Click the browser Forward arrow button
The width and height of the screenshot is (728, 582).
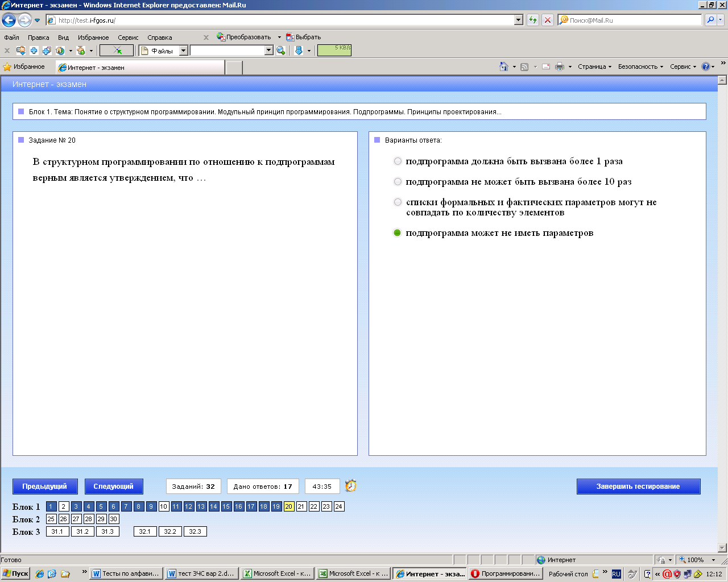(x=24, y=20)
